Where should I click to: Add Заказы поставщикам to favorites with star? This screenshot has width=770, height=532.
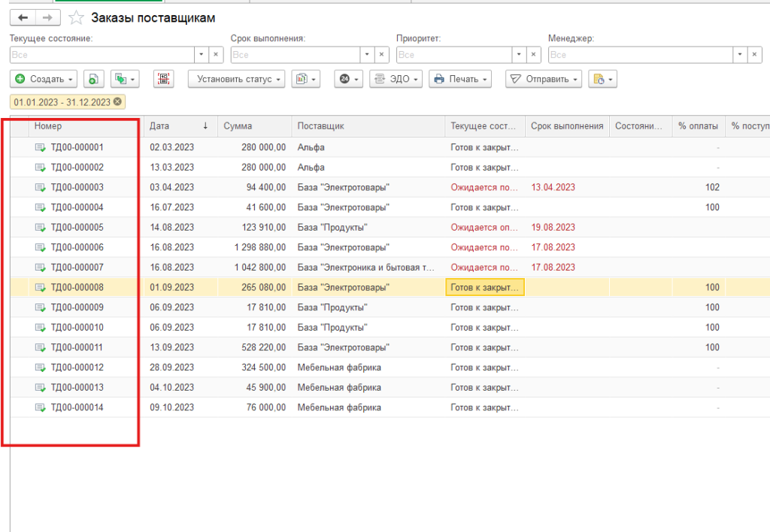[77, 17]
